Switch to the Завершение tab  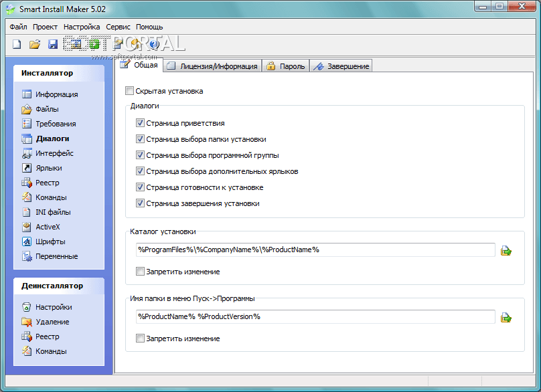point(341,66)
